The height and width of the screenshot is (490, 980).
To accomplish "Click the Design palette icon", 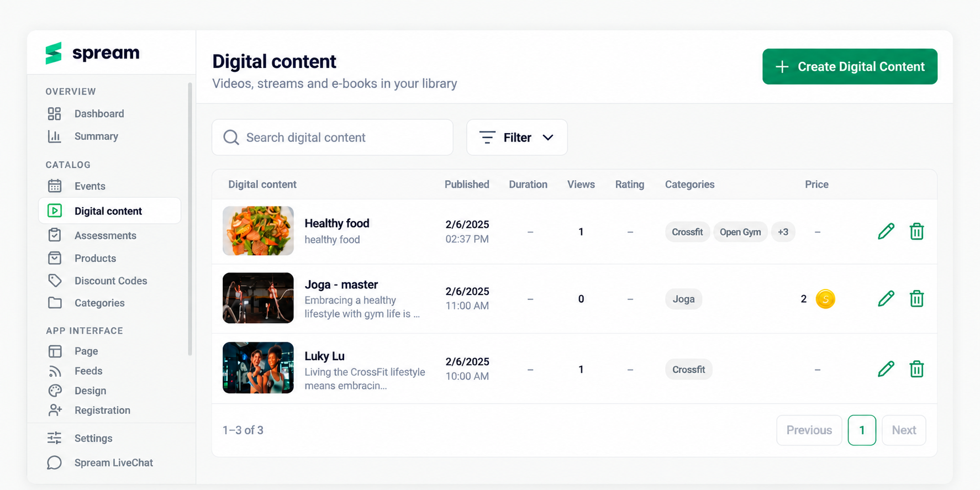I will click(54, 391).
